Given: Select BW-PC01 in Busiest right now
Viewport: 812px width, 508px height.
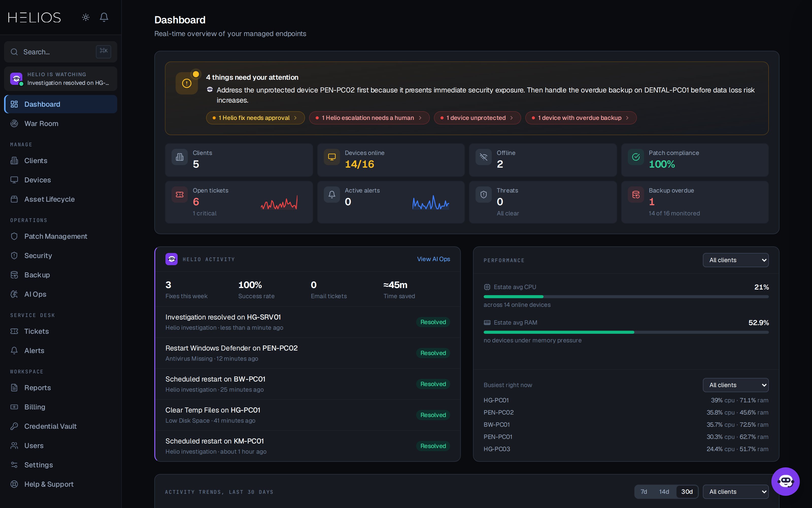Looking at the screenshot, I should 626,425.
